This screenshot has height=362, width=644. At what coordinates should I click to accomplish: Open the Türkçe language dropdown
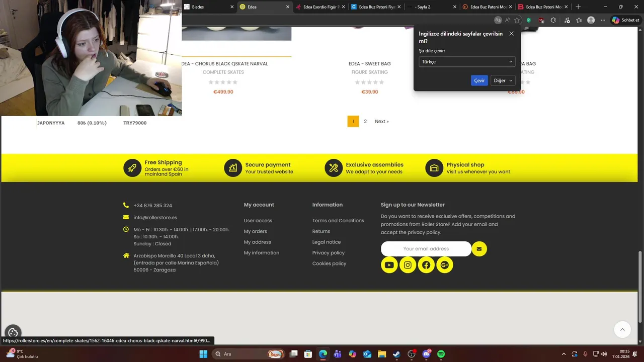point(467,62)
